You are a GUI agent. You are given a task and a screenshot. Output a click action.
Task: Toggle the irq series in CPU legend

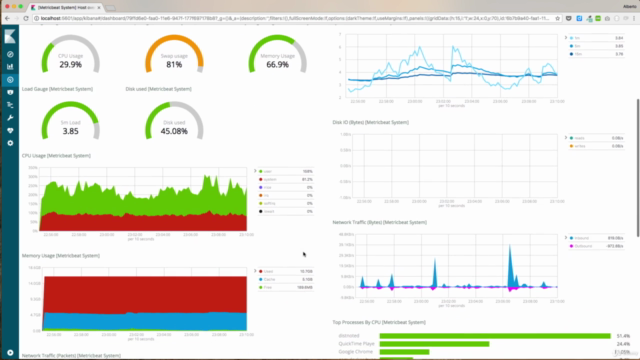point(286,196)
